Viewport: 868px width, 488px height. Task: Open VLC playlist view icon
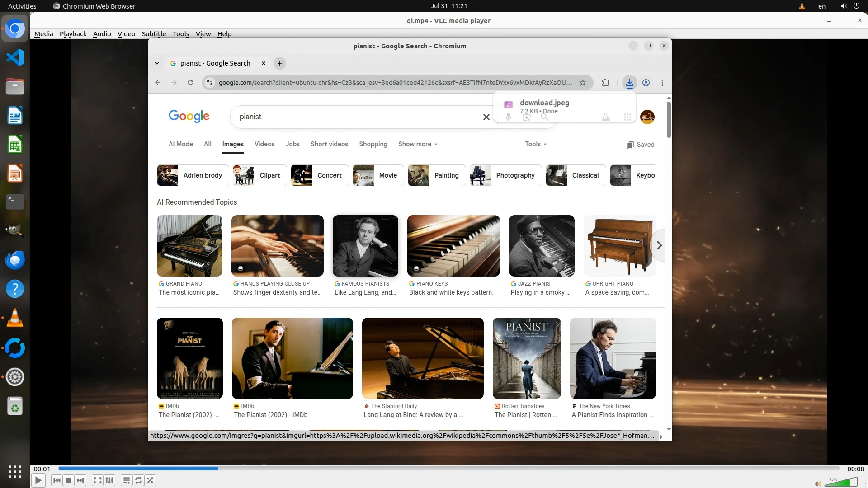click(127, 480)
